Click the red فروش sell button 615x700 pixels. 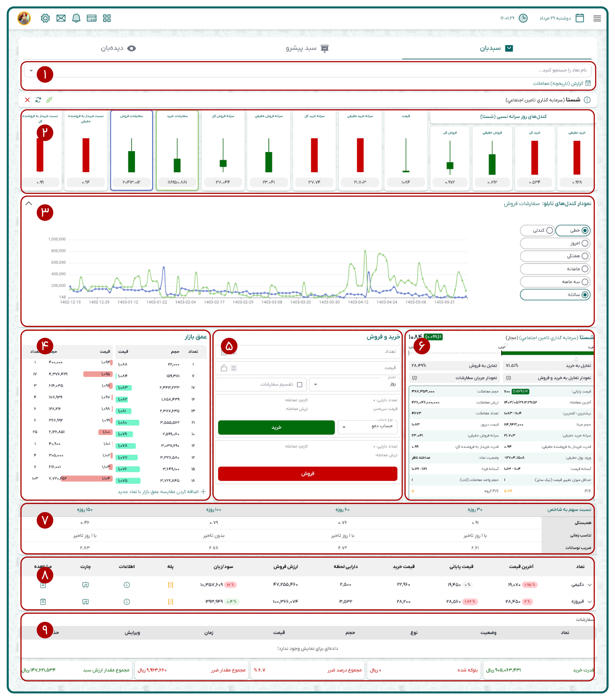308,473
